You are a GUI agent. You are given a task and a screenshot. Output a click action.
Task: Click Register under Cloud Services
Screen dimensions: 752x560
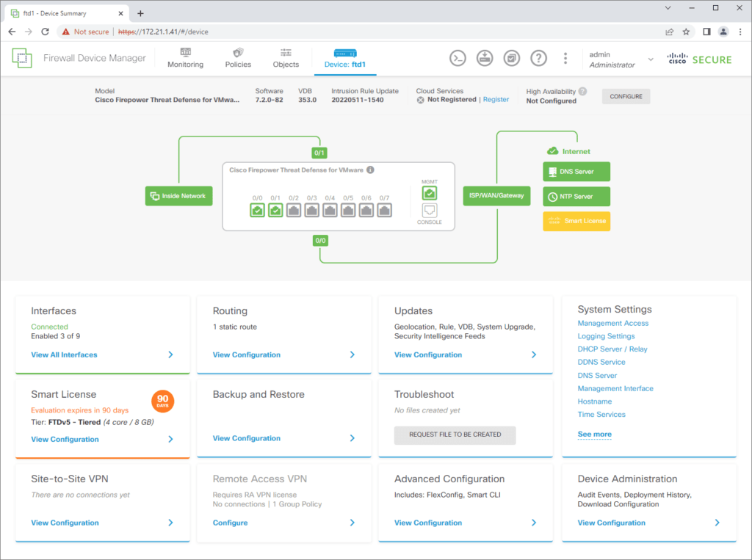point(496,99)
